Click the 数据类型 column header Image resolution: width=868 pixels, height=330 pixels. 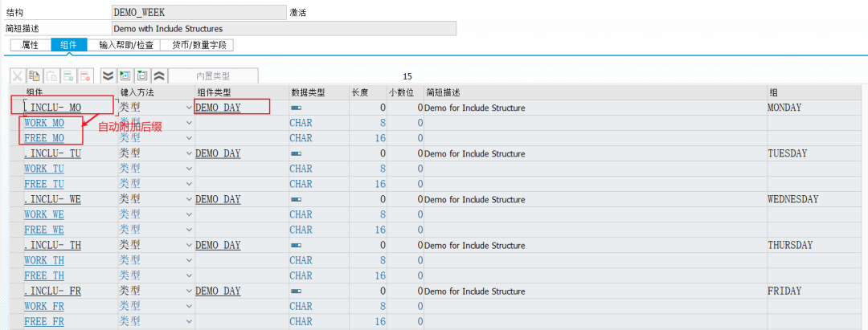318,92
